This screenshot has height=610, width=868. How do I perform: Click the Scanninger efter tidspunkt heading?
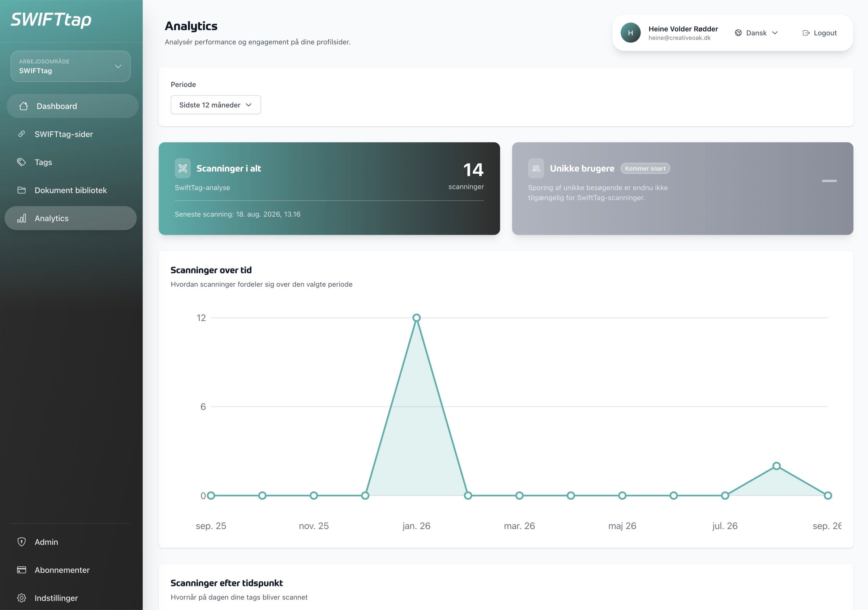point(226,583)
